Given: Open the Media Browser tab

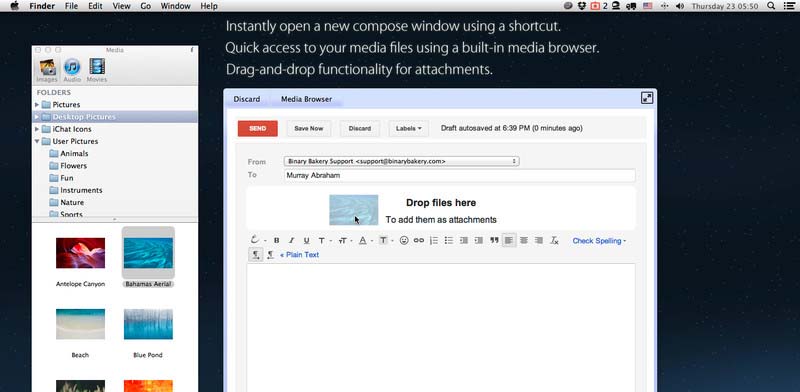Looking at the screenshot, I should (x=306, y=99).
